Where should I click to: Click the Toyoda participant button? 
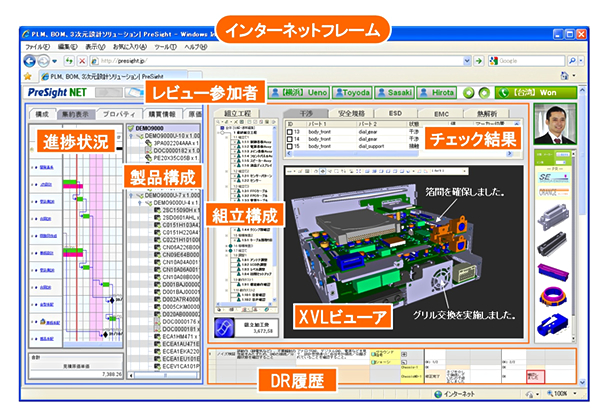[352, 93]
